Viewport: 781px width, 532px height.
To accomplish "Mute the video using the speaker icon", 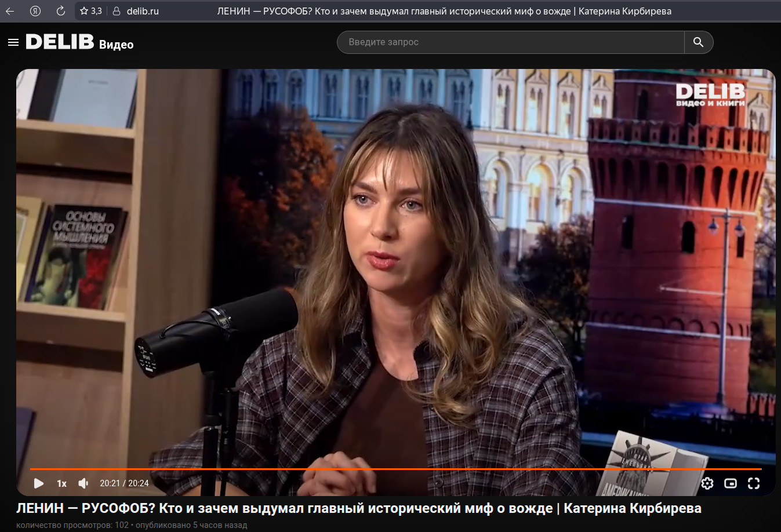I will (x=83, y=483).
